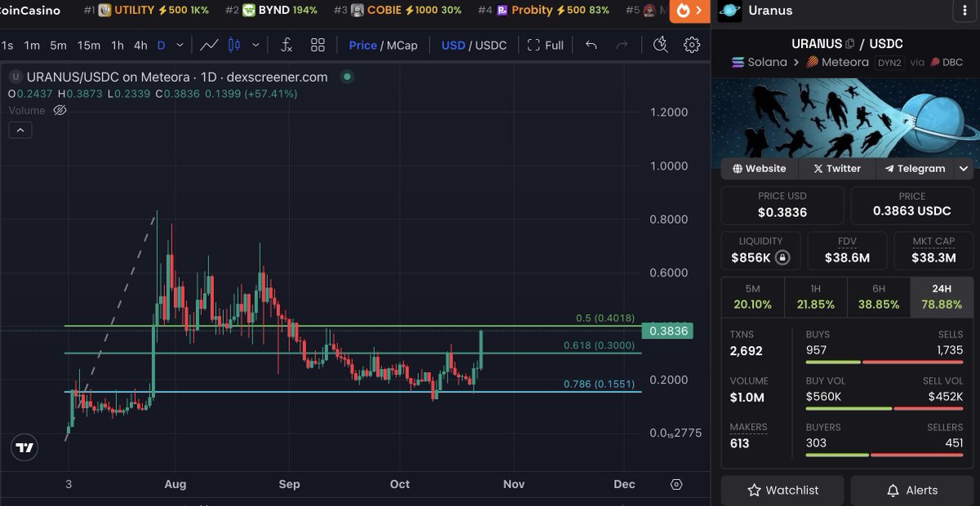Open the token Telegram link

coord(915,169)
